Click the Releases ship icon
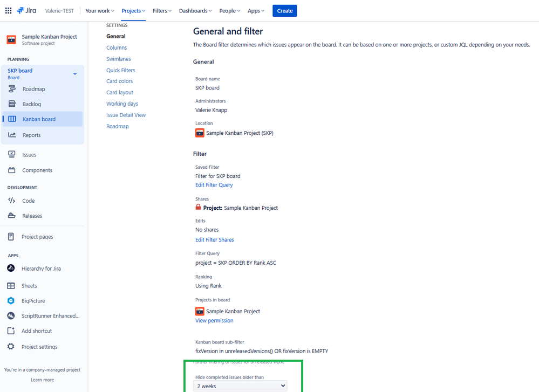539x392 pixels. tap(12, 215)
